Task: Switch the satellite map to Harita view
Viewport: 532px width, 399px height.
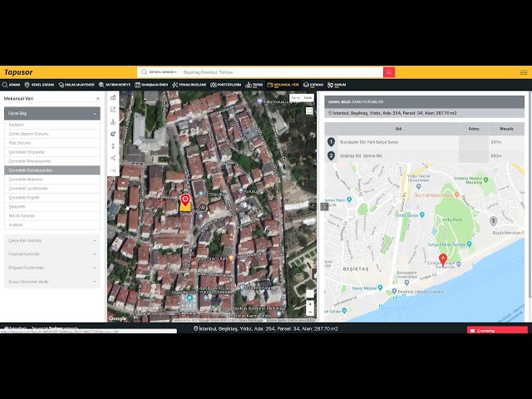Action: tap(296, 98)
